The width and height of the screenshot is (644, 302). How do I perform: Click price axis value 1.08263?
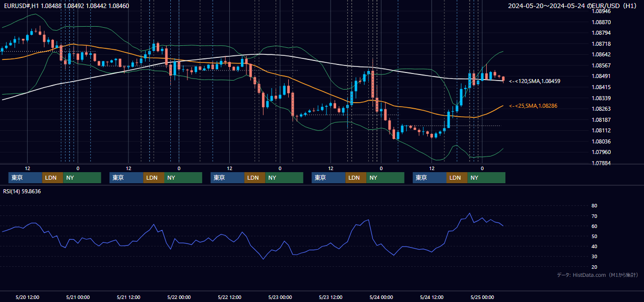[x=601, y=109]
